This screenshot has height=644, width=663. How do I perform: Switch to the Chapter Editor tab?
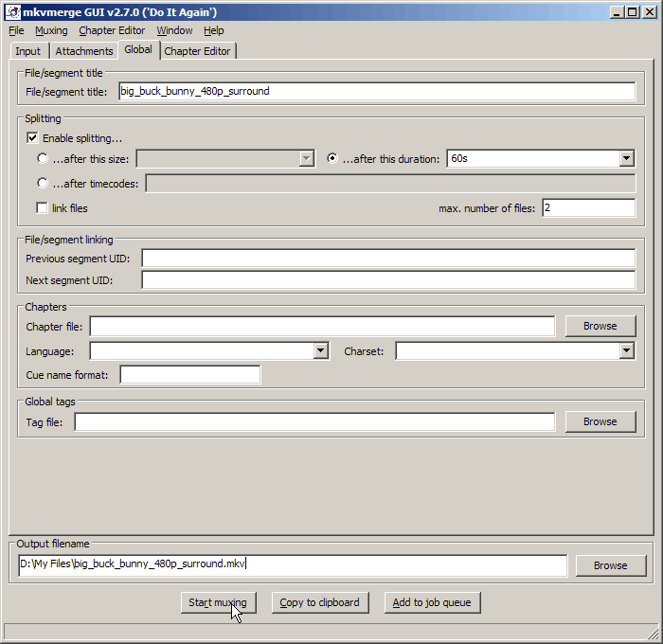(x=197, y=51)
